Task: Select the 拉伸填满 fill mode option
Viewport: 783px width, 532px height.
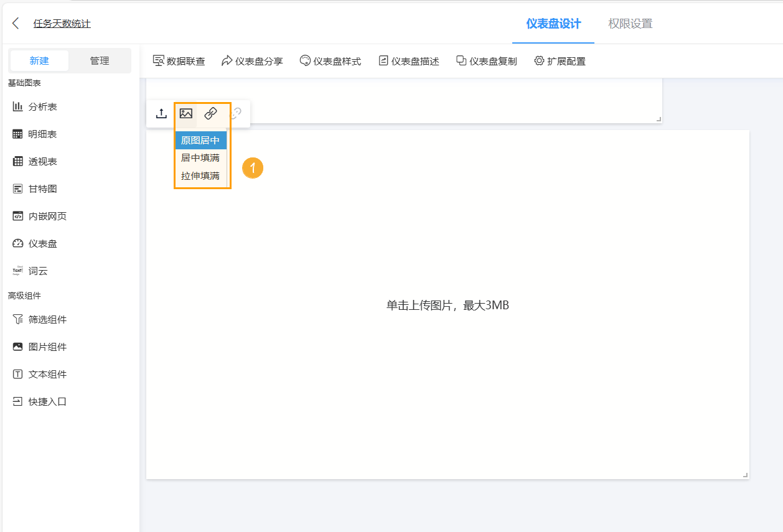Action: [x=200, y=175]
